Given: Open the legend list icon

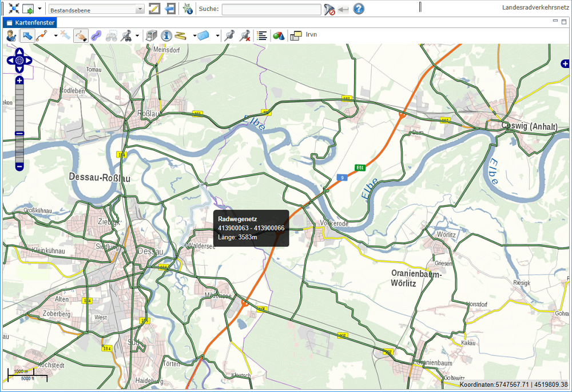Looking at the screenshot, I should pyautogui.click(x=262, y=35).
